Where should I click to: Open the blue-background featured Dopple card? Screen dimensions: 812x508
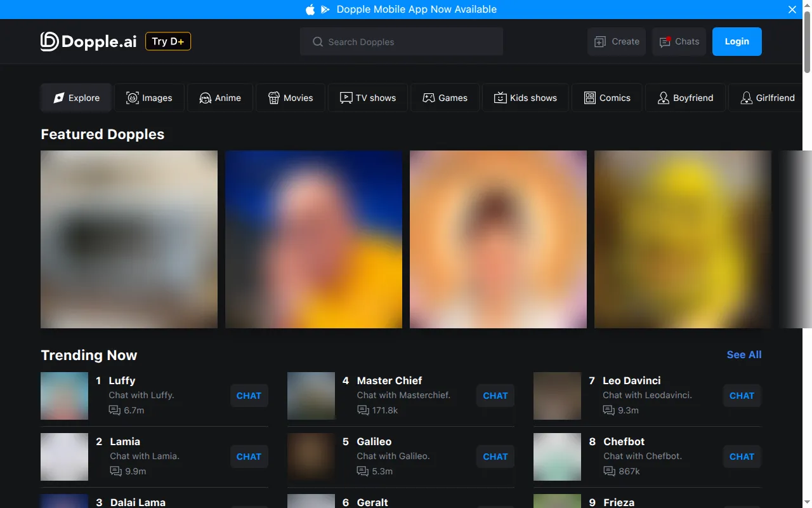point(313,239)
